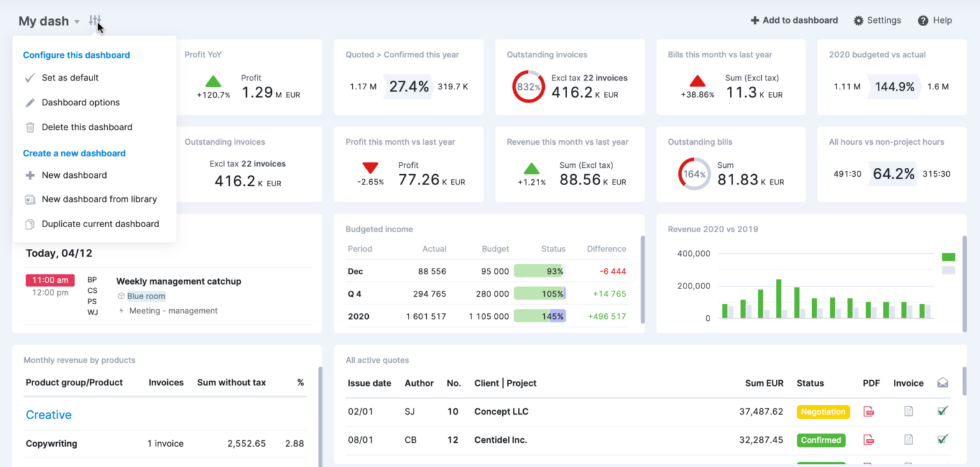Click the pencil icon beside Dashboard options
Screen dimensions: 980x467
tap(29, 102)
